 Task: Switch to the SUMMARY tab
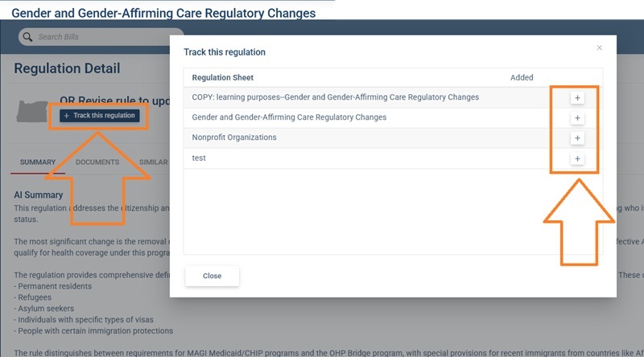coord(38,162)
